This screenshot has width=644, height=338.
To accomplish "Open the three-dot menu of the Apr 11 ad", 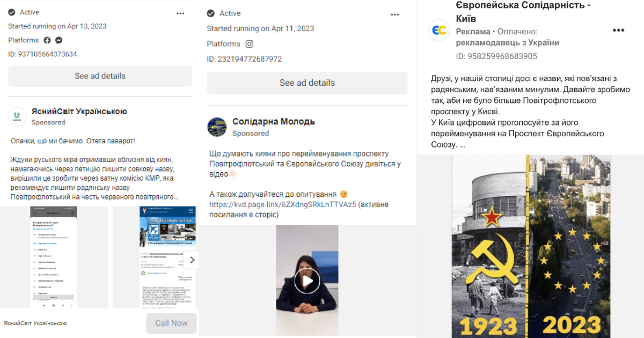I will point(395,14).
